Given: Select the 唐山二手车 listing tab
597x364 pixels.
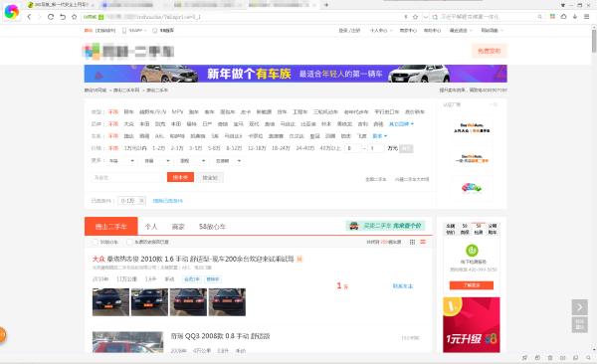Looking at the screenshot, I should (111, 227).
